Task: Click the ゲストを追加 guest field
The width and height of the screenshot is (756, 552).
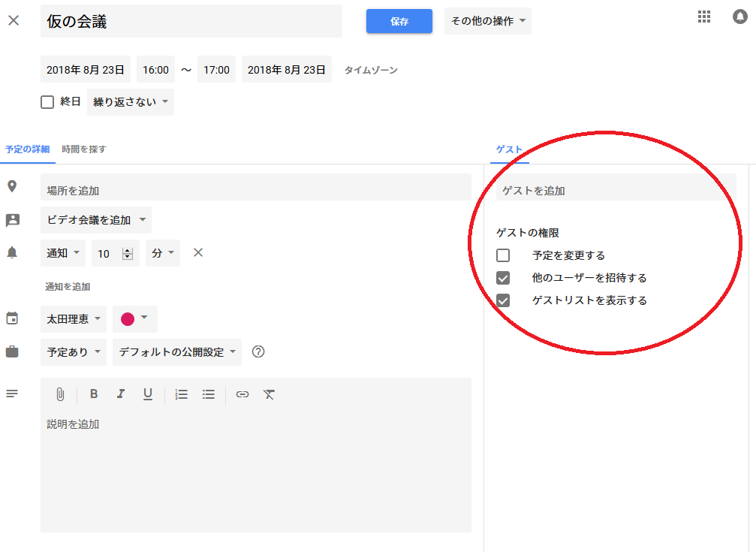Action: click(x=616, y=187)
